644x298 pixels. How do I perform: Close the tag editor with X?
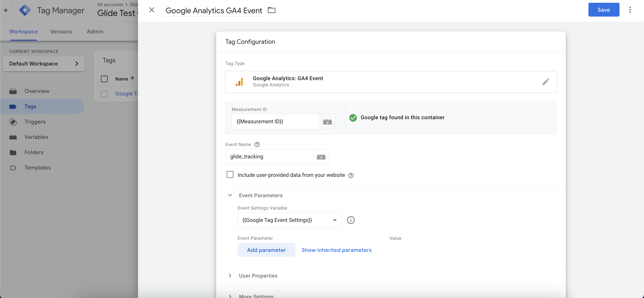click(151, 10)
